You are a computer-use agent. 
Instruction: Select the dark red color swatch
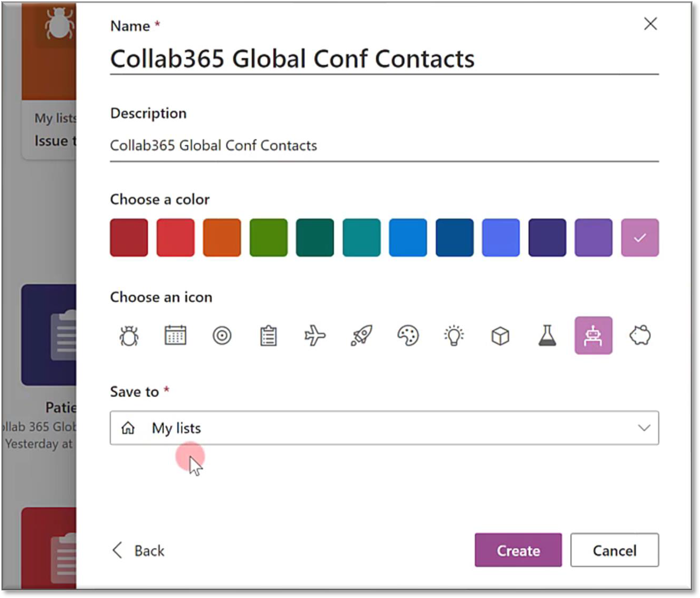point(129,238)
